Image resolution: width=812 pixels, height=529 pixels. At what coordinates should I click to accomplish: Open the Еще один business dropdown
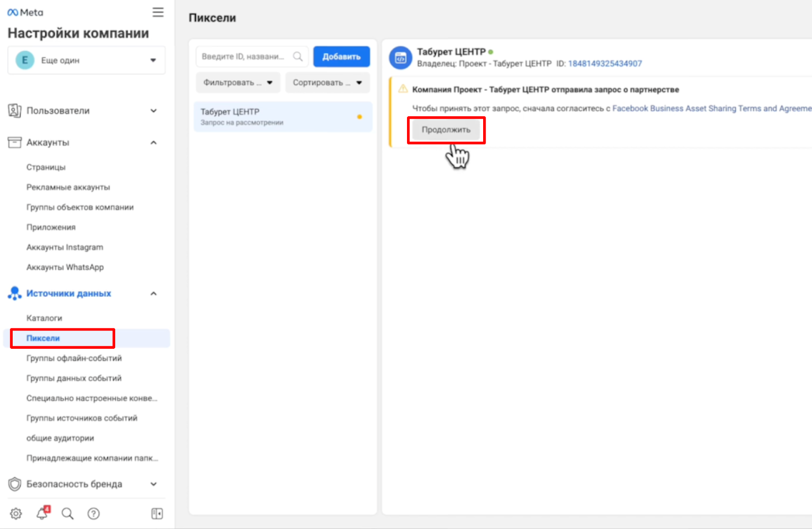point(86,60)
